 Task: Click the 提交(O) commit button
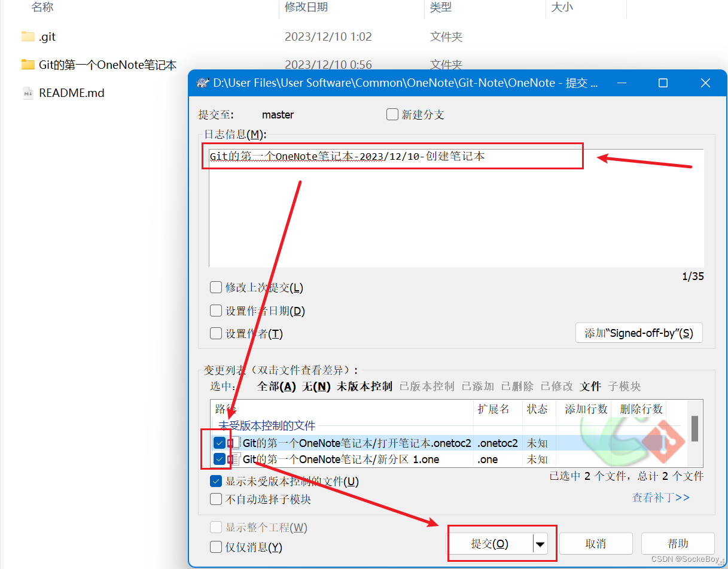(x=490, y=544)
